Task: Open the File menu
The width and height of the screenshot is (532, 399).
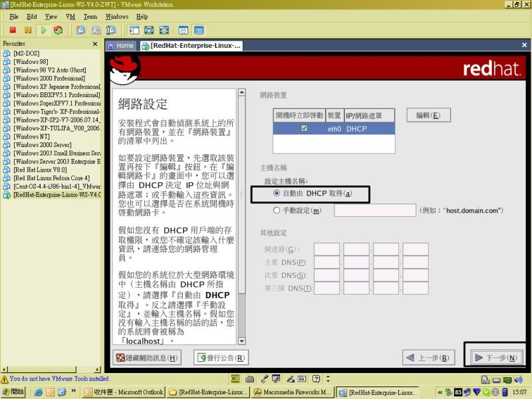Action: 14,17
